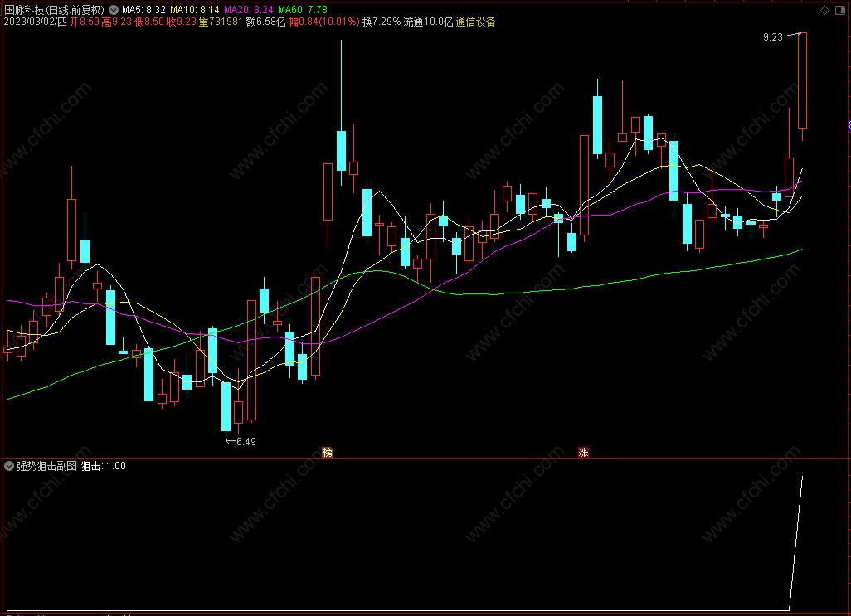Click the 榜 event marker
Viewport: 851px width, 616px height.
pos(328,452)
